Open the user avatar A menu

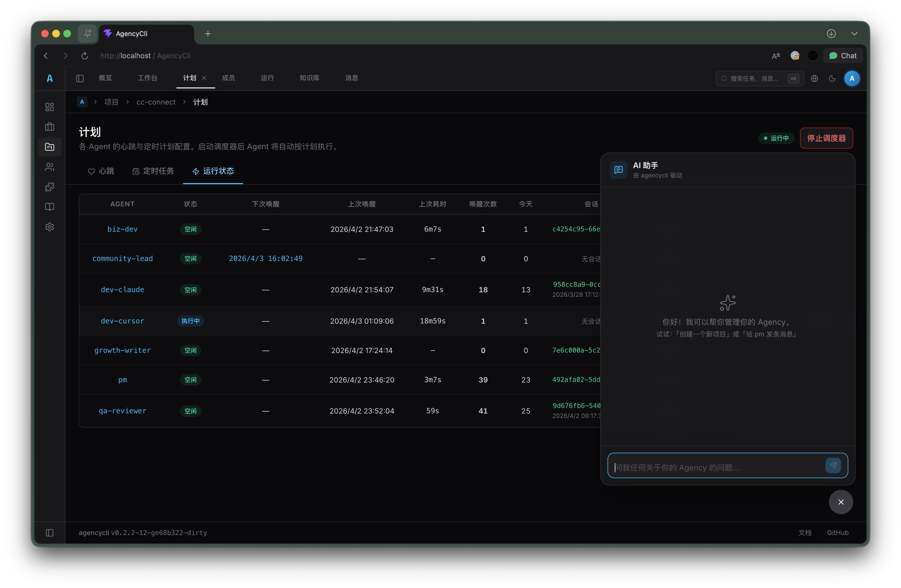click(852, 78)
